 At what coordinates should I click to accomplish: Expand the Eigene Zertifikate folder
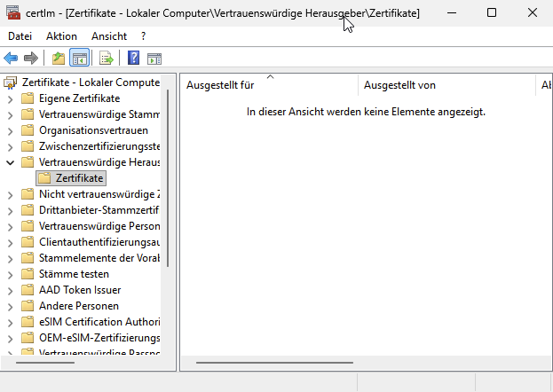point(10,98)
